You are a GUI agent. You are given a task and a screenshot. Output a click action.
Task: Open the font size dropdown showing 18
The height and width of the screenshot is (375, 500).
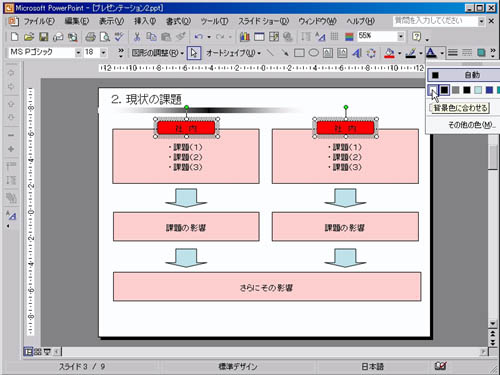point(103,53)
